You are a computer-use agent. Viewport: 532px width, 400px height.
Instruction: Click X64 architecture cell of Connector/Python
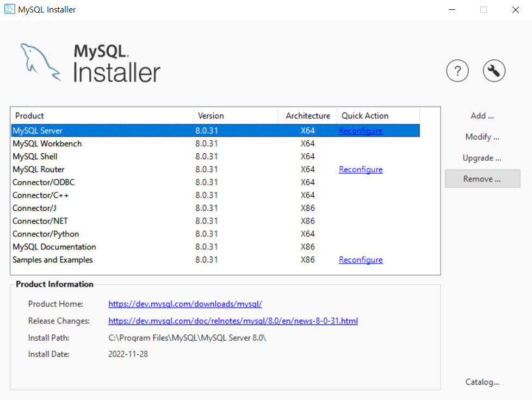click(307, 234)
